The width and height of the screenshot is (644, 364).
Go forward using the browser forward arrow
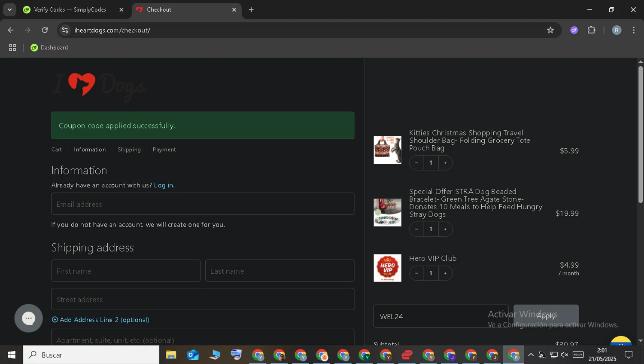(x=27, y=30)
